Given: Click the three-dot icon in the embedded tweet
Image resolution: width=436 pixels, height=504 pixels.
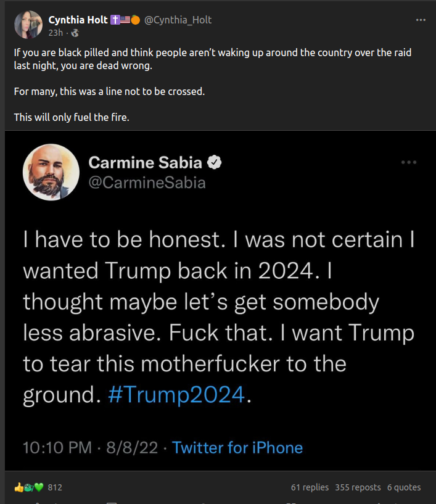Looking at the screenshot, I should (408, 162).
